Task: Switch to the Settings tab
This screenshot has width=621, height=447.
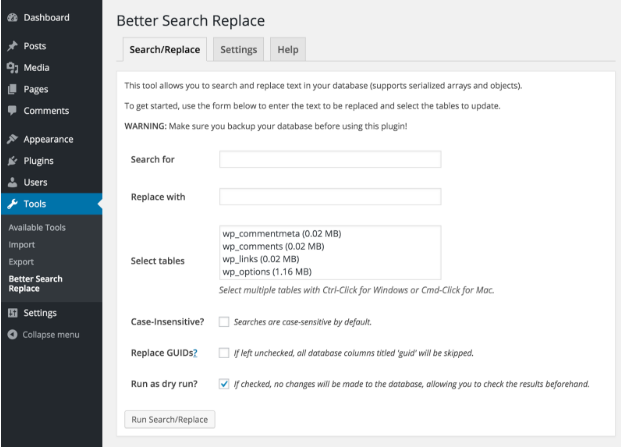Action: 238,49
